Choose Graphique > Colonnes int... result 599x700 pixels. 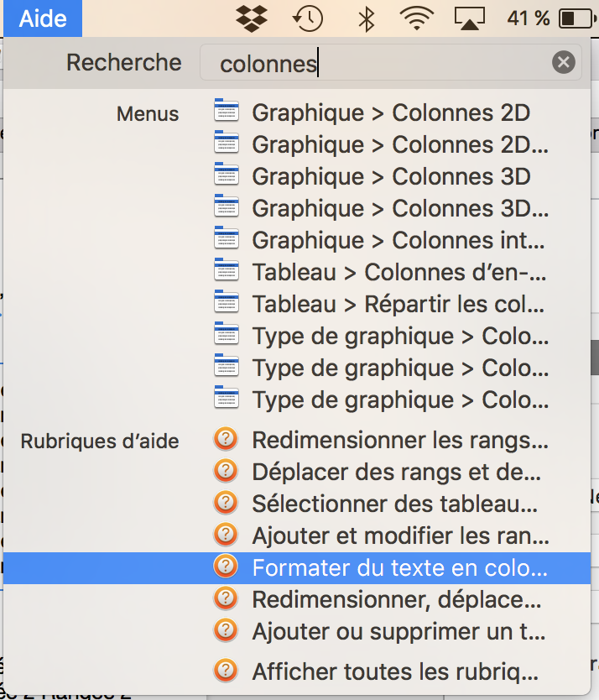tap(399, 240)
